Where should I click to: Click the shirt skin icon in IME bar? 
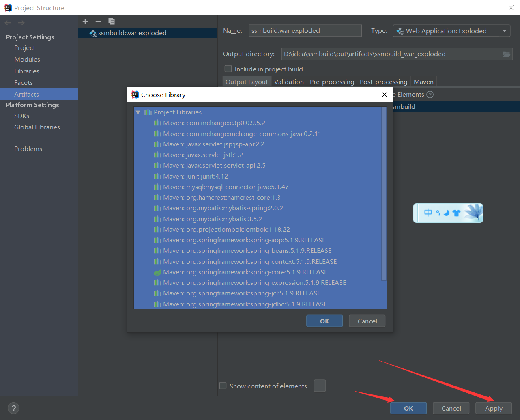click(x=456, y=213)
